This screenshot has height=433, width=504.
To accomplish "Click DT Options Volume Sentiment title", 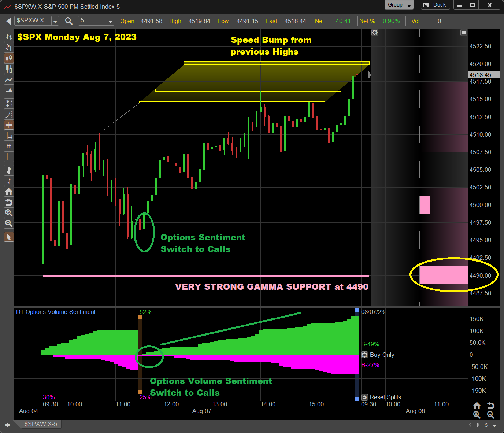I will [56, 312].
